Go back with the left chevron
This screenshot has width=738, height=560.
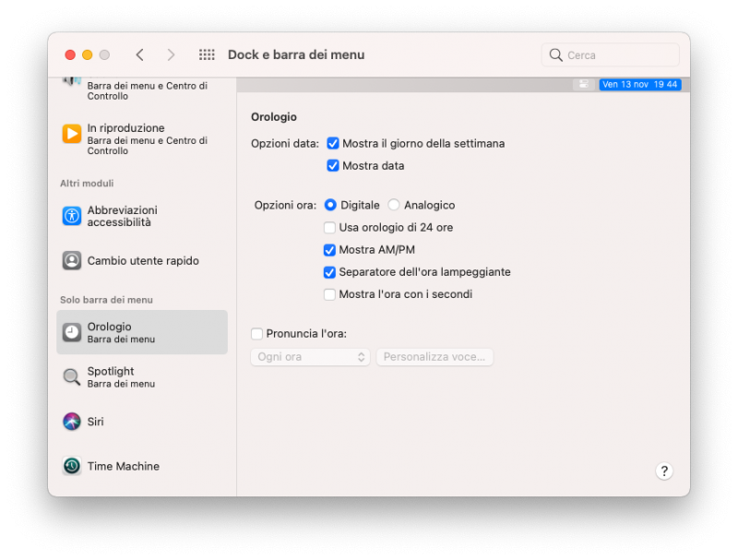(x=139, y=55)
